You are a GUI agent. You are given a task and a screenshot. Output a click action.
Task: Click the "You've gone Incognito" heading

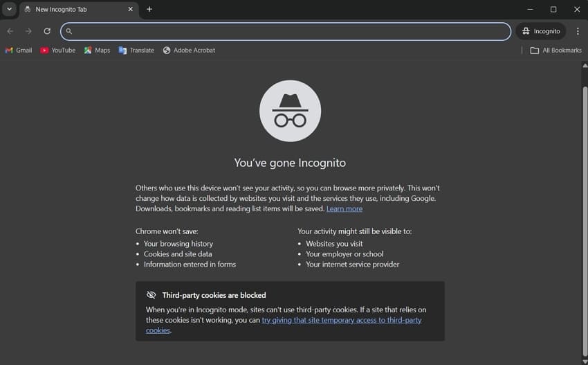(290, 163)
